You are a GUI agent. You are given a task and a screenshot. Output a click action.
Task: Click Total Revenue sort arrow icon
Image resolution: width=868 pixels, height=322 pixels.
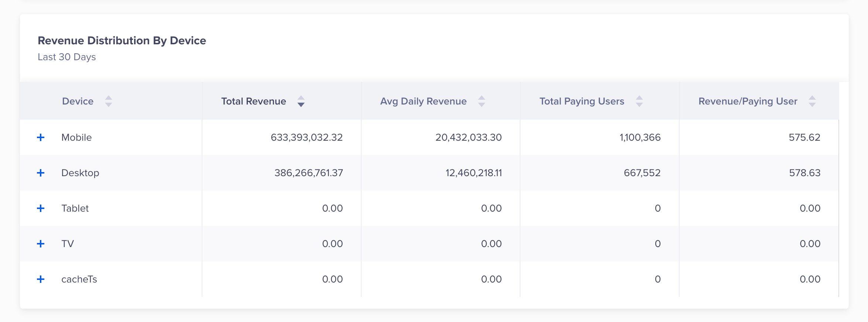301,101
